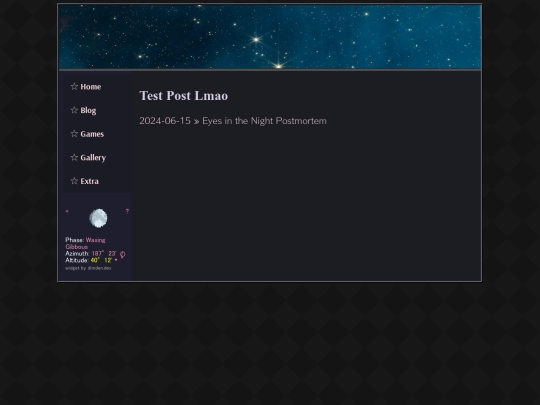Open the Extra menu item
The width and height of the screenshot is (540, 405).
click(x=90, y=181)
